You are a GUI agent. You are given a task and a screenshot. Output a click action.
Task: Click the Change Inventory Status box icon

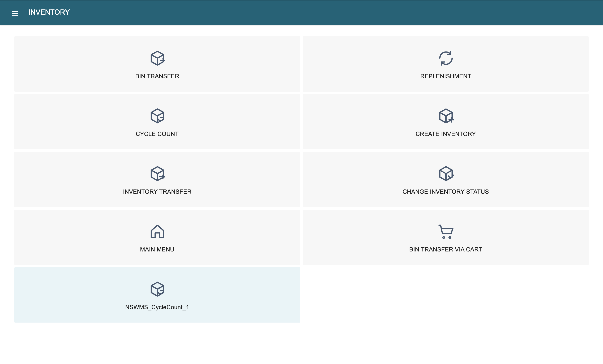tap(446, 174)
